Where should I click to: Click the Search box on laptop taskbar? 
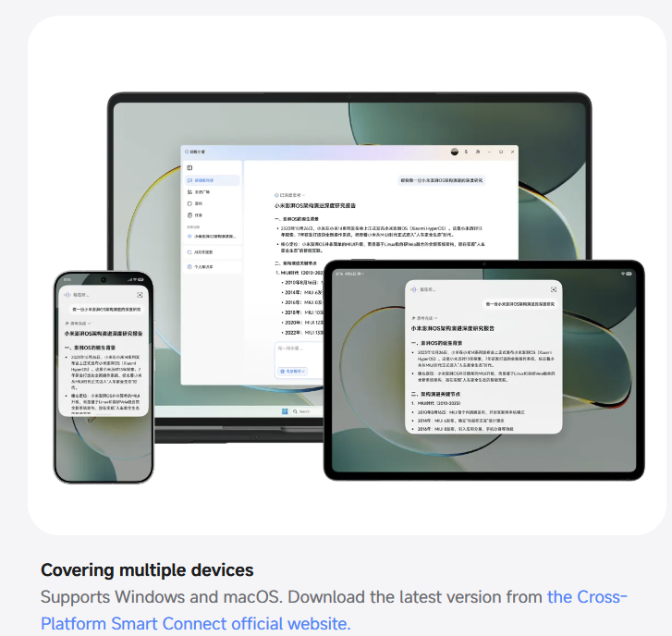point(301,411)
